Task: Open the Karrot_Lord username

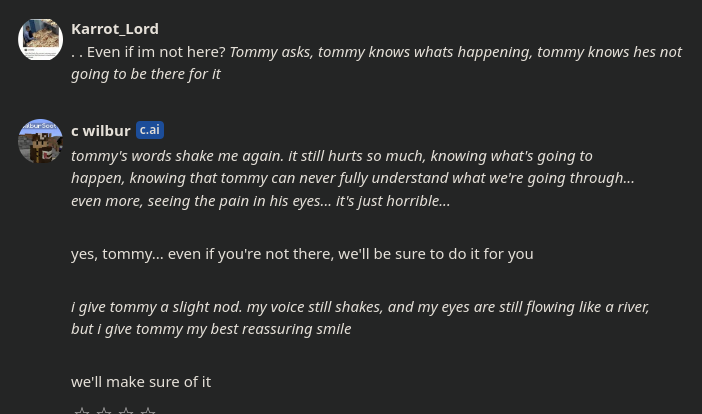Action: click(x=115, y=28)
